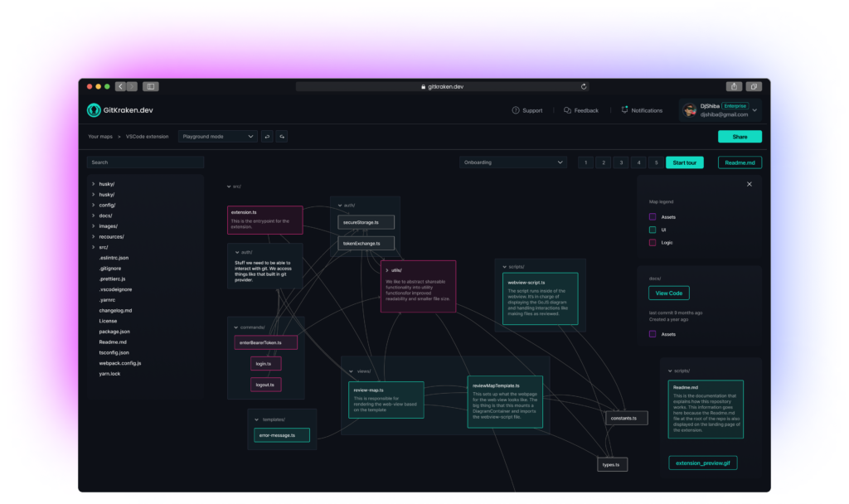Open the Playground mode dropdown
The image size is (849, 504).
[x=218, y=137]
